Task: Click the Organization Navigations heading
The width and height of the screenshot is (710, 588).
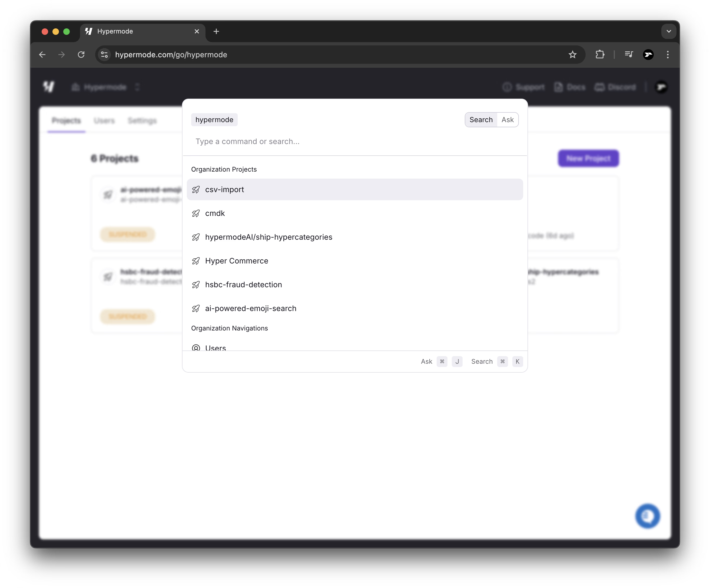Action: coord(229,328)
